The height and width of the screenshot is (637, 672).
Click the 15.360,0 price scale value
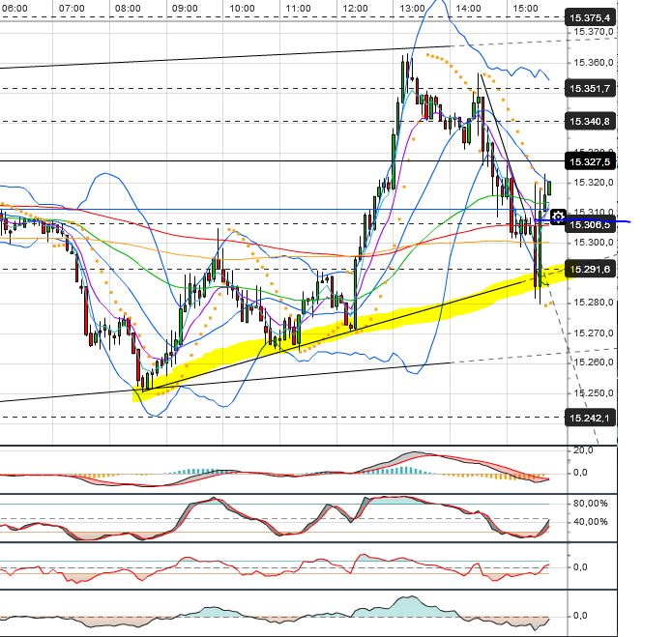pos(594,63)
